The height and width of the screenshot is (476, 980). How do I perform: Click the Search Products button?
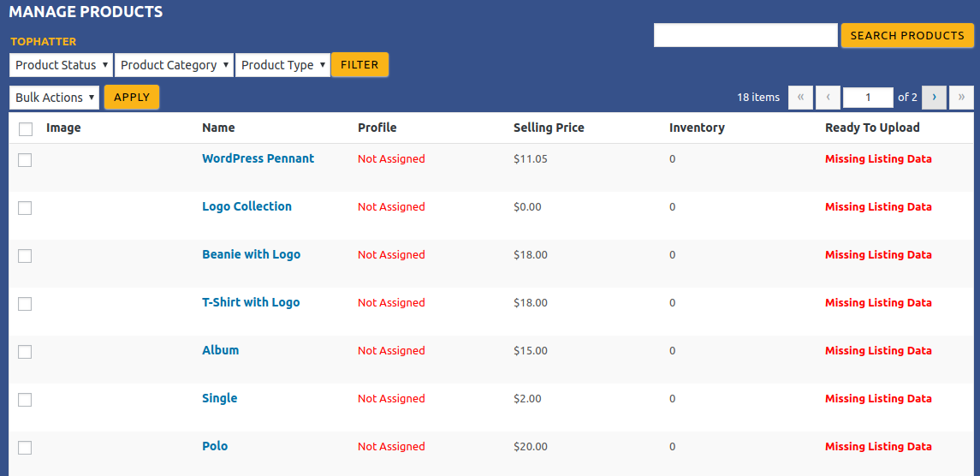[906, 36]
